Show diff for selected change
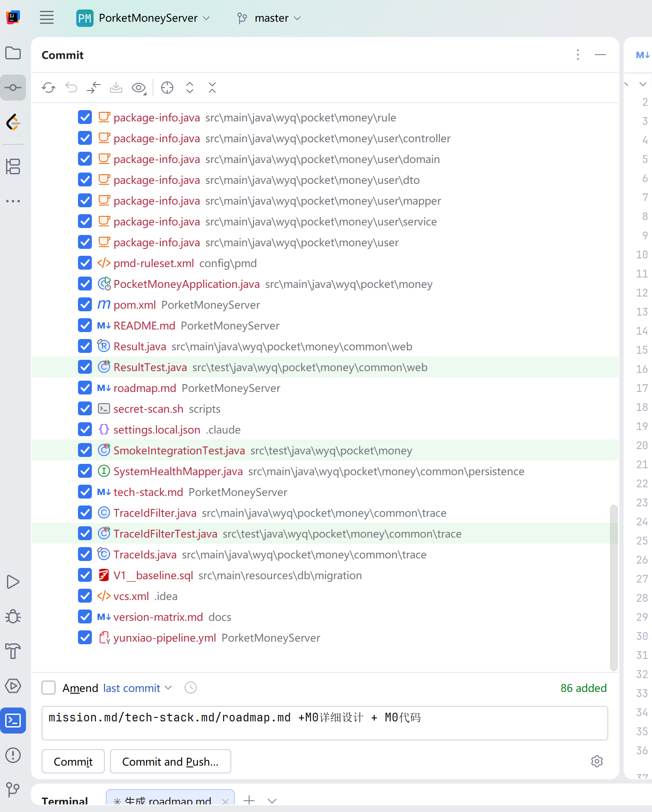 tap(94, 88)
